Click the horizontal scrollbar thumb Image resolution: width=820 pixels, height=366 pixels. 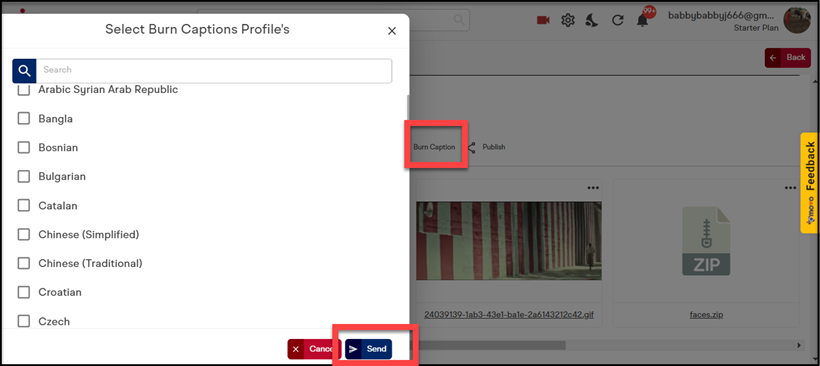point(488,345)
